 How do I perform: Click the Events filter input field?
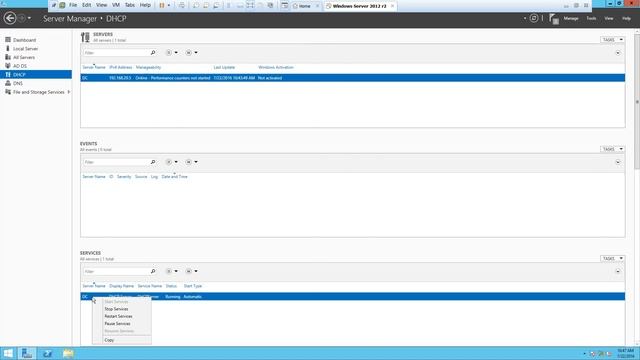point(116,162)
